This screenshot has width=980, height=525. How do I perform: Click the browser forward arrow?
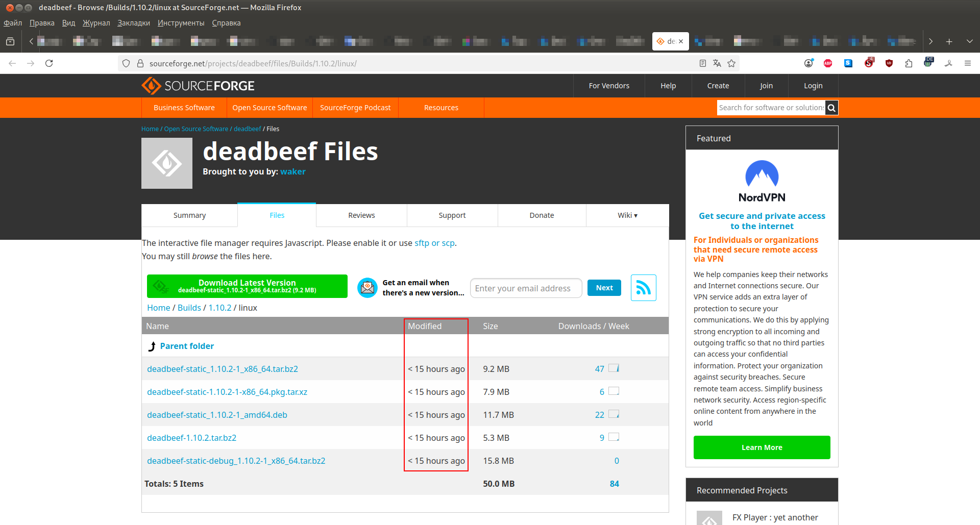point(31,63)
